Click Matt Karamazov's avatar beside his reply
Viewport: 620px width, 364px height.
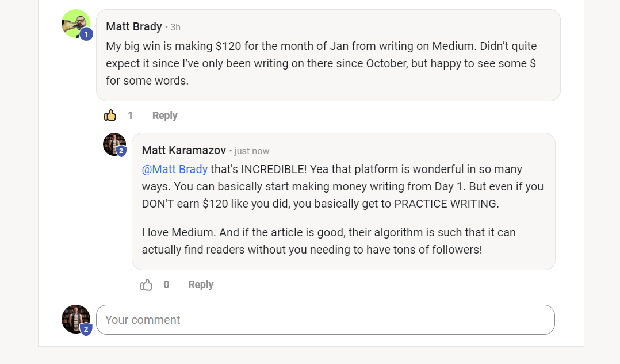[x=113, y=143]
